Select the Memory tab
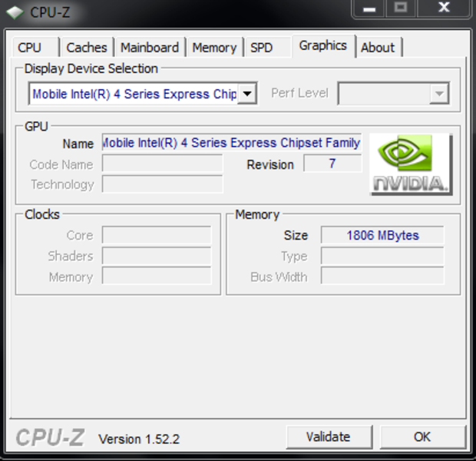Image resolution: width=476 pixels, height=461 pixels. pos(215,48)
